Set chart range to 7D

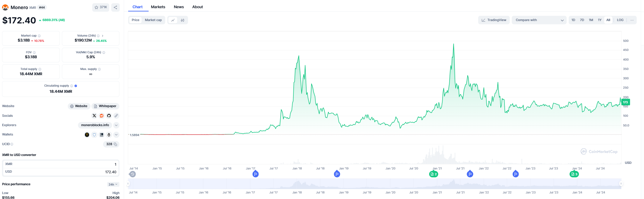coord(582,20)
